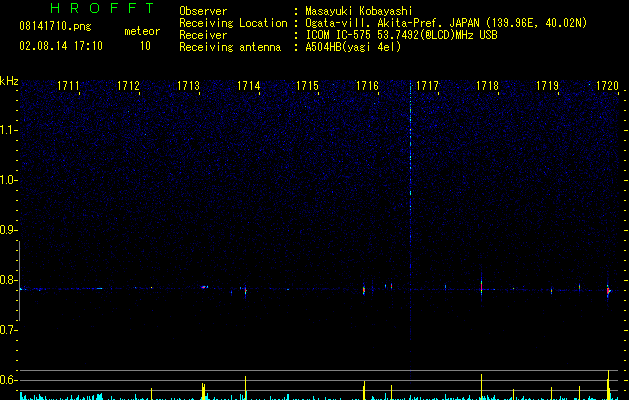This screenshot has height=400, width=629.
Task: Click the Ogata-vill. Akita-Pref. JAPAN location text
Action: [446, 23]
